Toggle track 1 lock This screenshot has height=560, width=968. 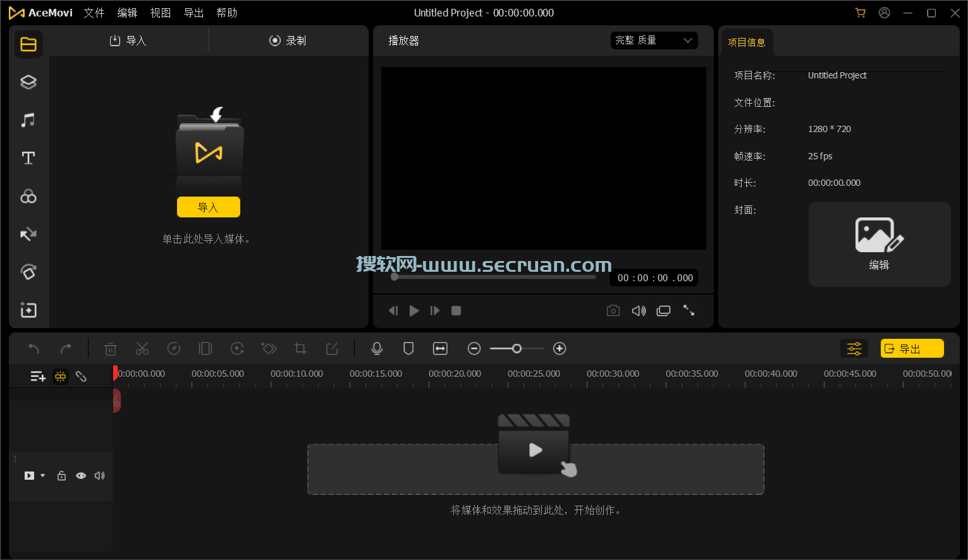pos(61,476)
